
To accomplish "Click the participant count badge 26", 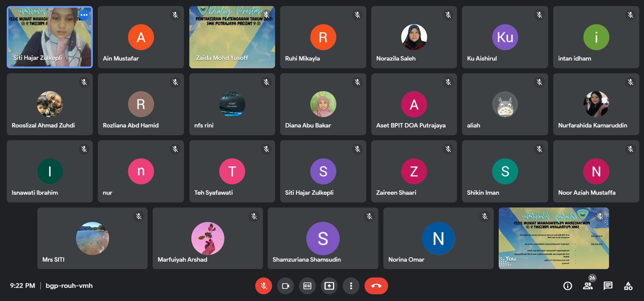I will pos(592,278).
